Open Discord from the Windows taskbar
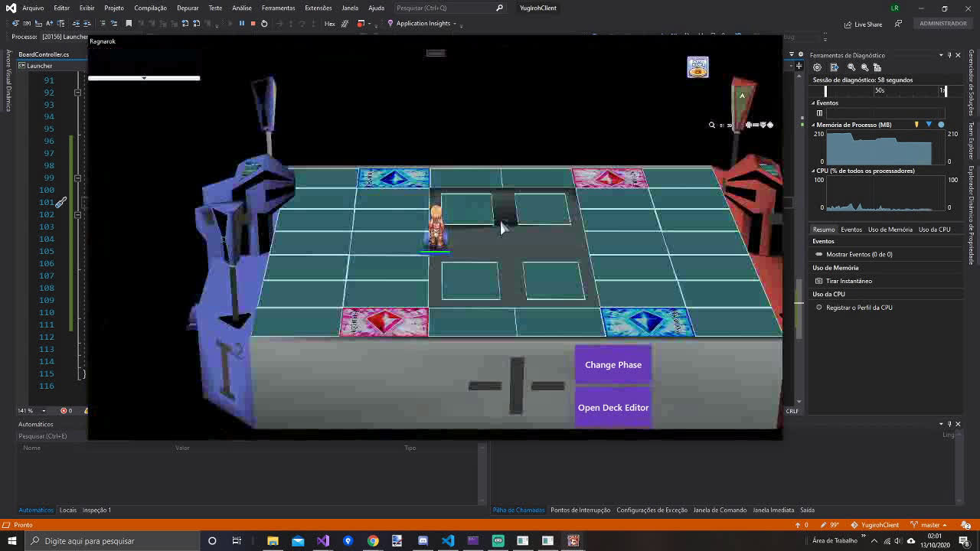Screen dimensions: 980x551 (423, 541)
